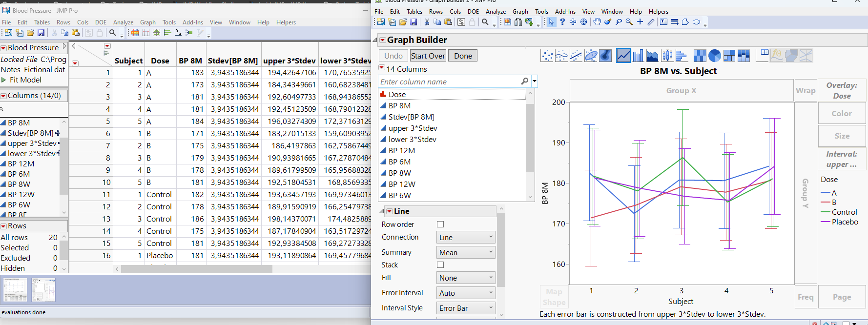Open the Analyze menu in Graph Builder
Image resolution: width=868 pixels, height=325 pixels.
pos(495,12)
